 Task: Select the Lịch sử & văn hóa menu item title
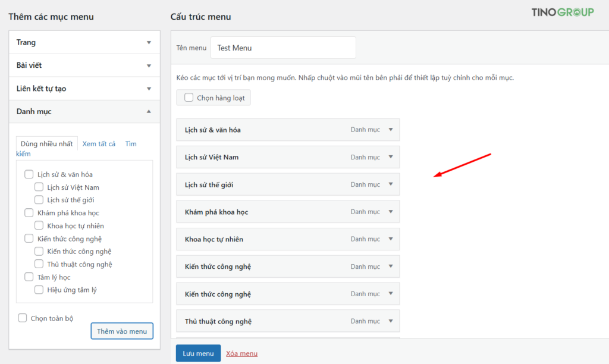coord(212,130)
